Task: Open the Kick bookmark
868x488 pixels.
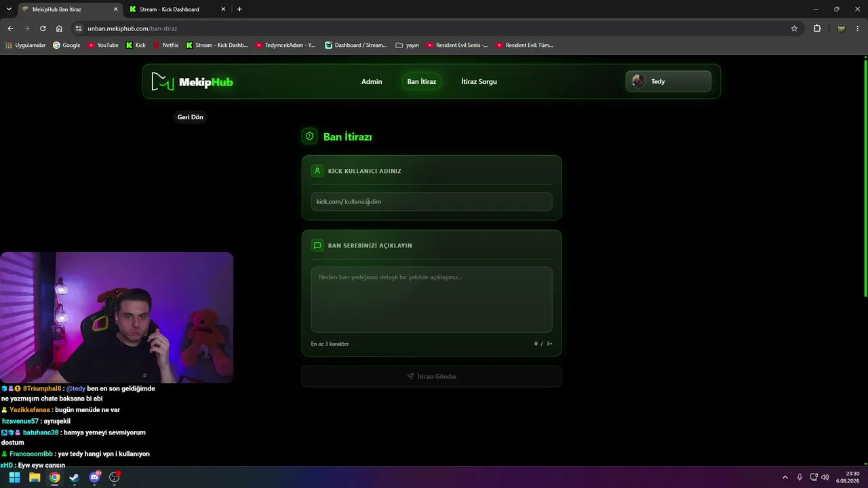Action: pyautogui.click(x=136, y=45)
